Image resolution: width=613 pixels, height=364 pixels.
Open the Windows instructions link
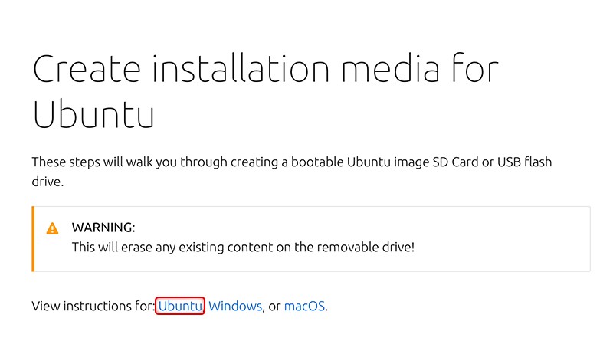pos(235,306)
